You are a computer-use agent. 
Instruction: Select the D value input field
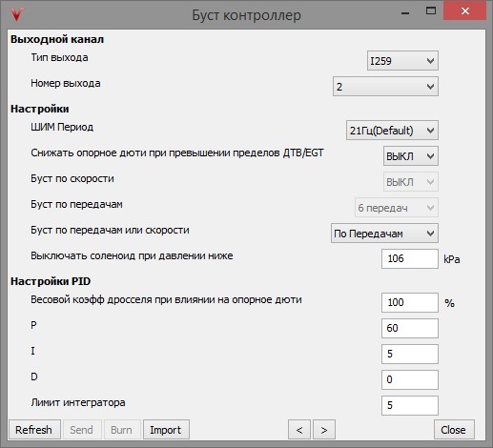[410, 379]
